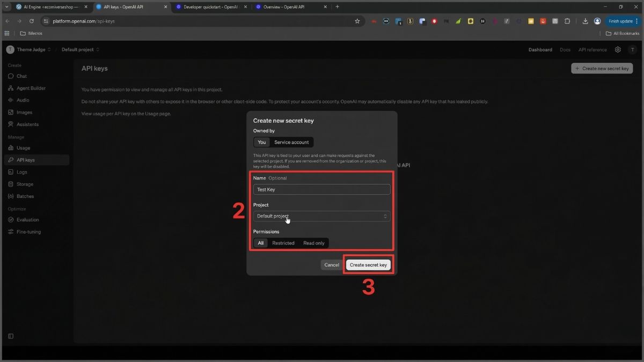This screenshot has width=644, height=362.
Task: Set permissions to Restricted
Action: pyautogui.click(x=283, y=243)
